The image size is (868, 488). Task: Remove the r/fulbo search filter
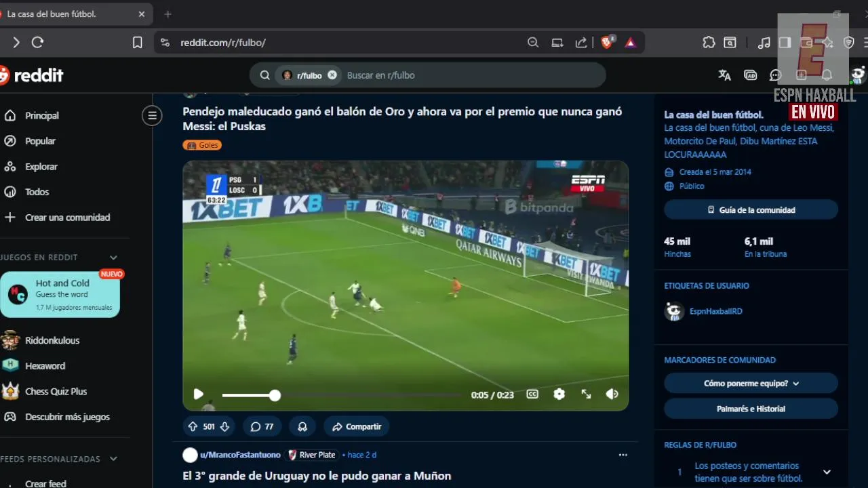[x=332, y=75]
